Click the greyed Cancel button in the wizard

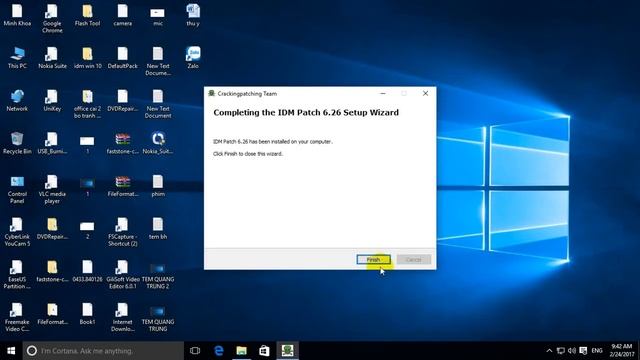(413, 260)
